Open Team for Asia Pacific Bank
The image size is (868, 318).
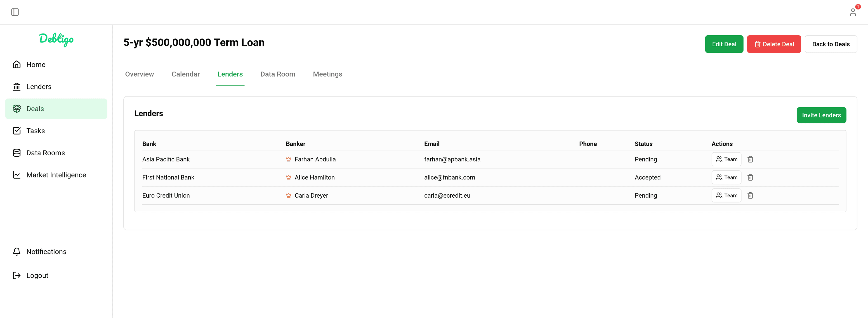(x=726, y=159)
